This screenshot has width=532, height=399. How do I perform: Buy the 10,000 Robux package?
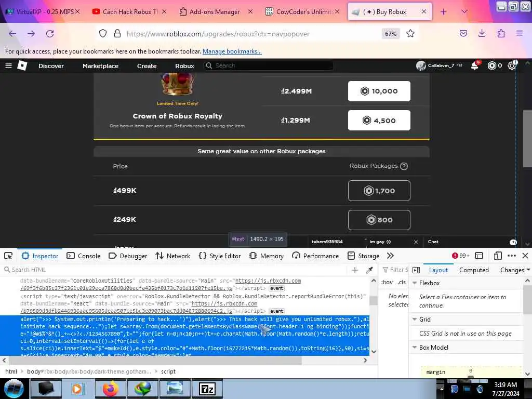pyautogui.click(x=379, y=91)
